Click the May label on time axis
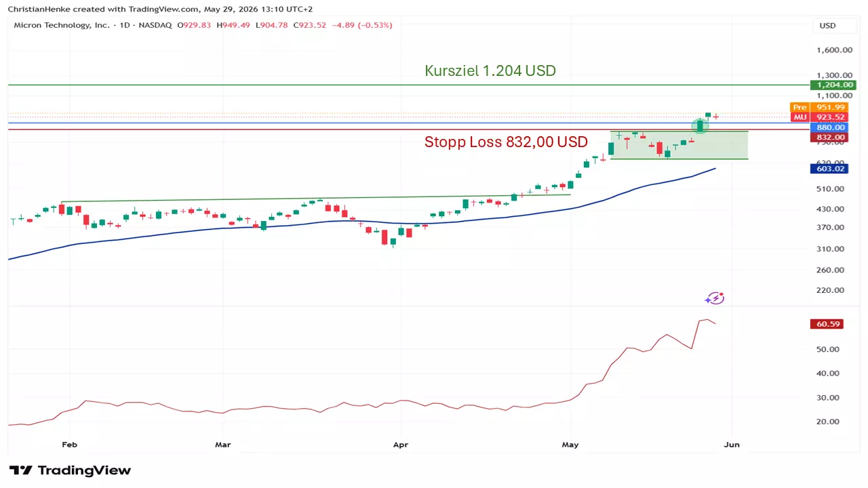This screenshot has width=868, height=488. click(x=571, y=445)
